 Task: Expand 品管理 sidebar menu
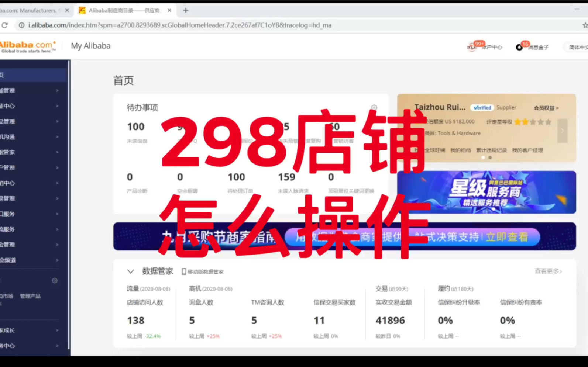click(34, 121)
